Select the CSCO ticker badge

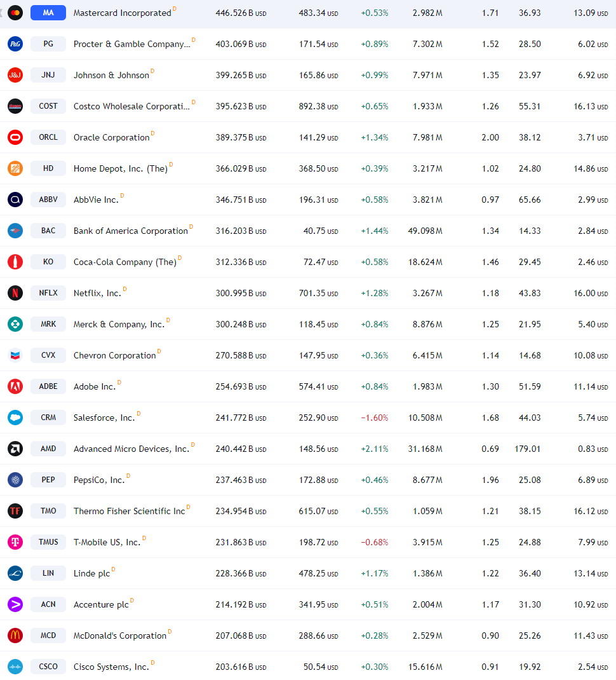point(48,667)
